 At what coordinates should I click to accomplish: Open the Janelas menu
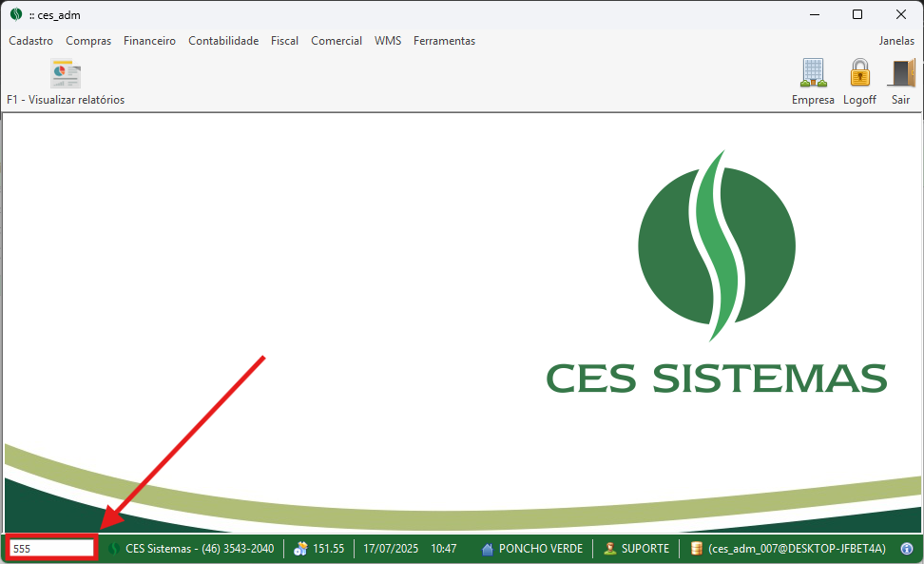[896, 41]
